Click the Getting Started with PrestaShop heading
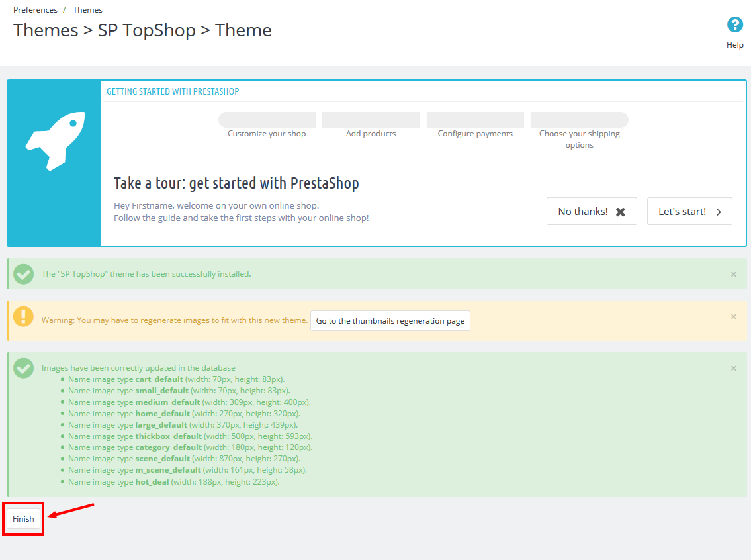Screen dimensions: 751x560 click(x=173, y=91)
